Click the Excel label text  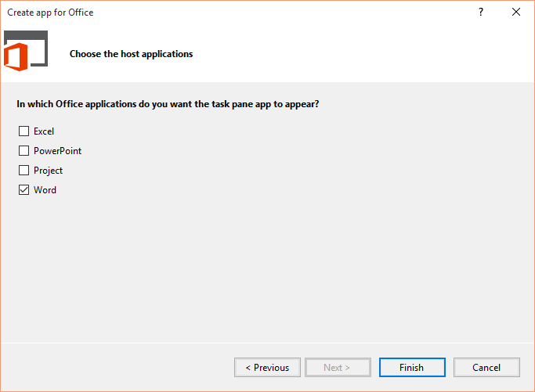tap(44, 131)
